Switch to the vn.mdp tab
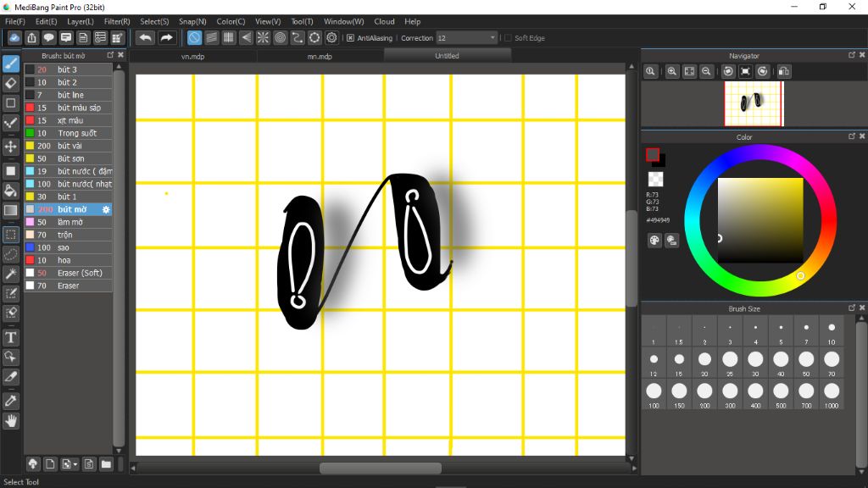 click(192, 57)
